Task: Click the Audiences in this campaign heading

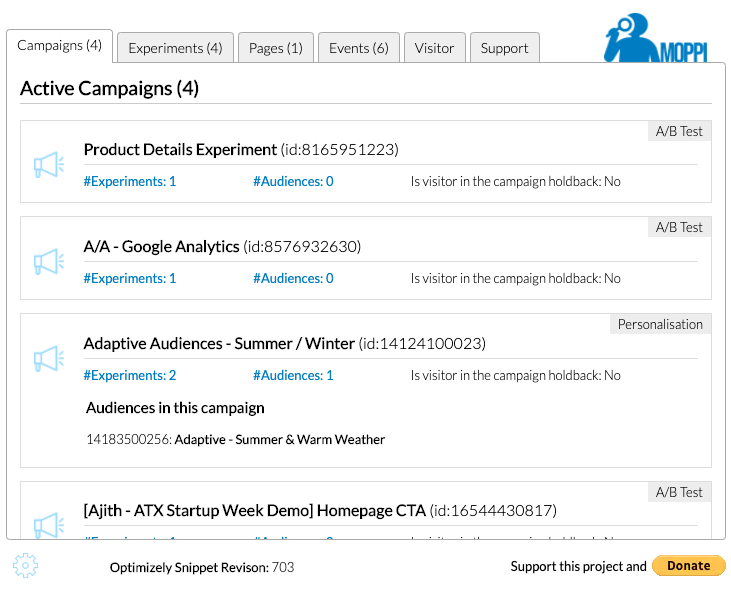Action: [175, 408]
